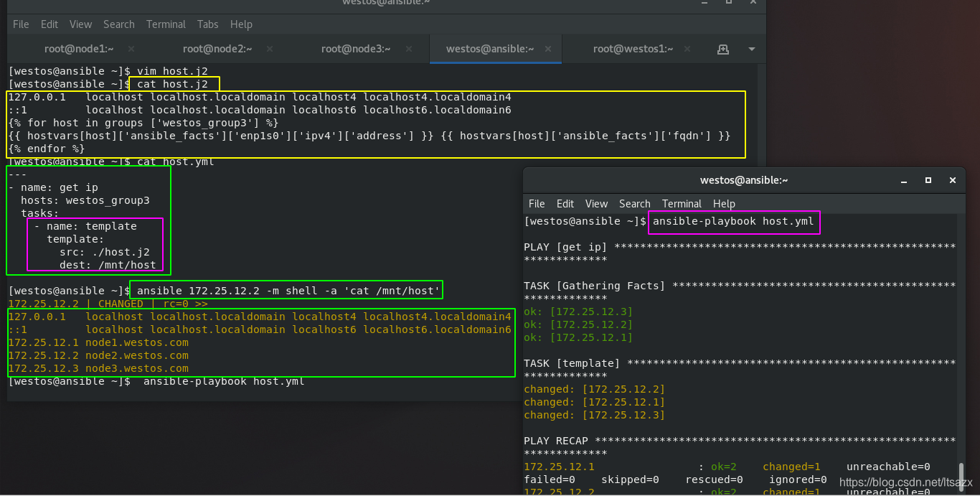Viewport: 980px width, 496px height.
Task: Click 'changed: [172.25.12.2]' output line
Action: (x=595, y=389)
